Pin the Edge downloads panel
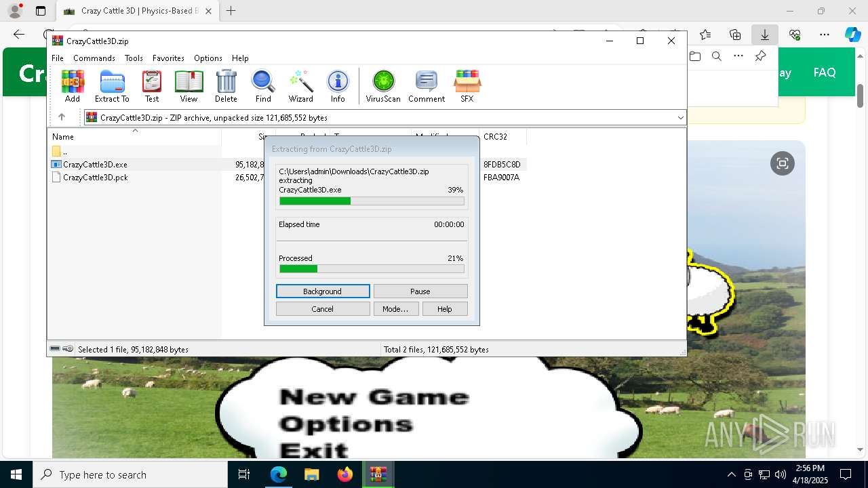This screenshot has width=868, height=488. (x=760, y=56)
